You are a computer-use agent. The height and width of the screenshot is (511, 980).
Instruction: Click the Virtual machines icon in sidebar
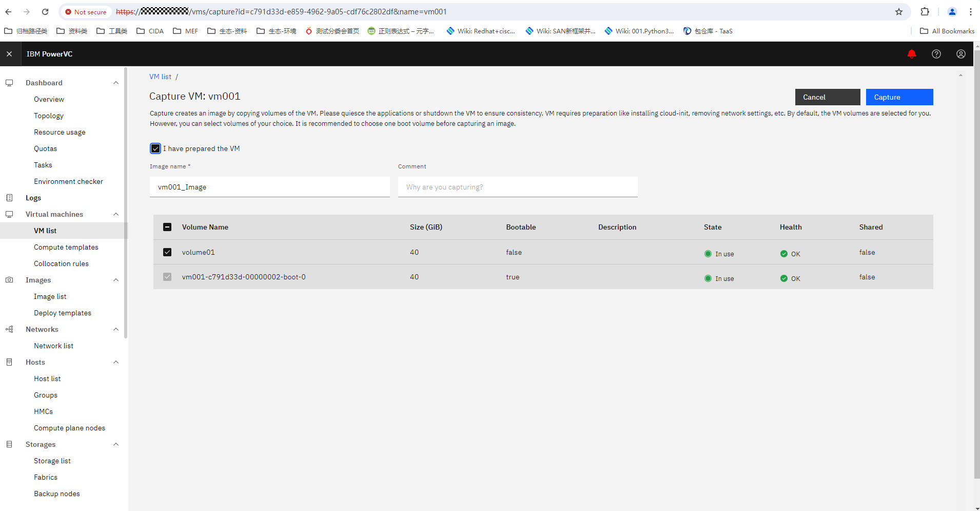9,214
